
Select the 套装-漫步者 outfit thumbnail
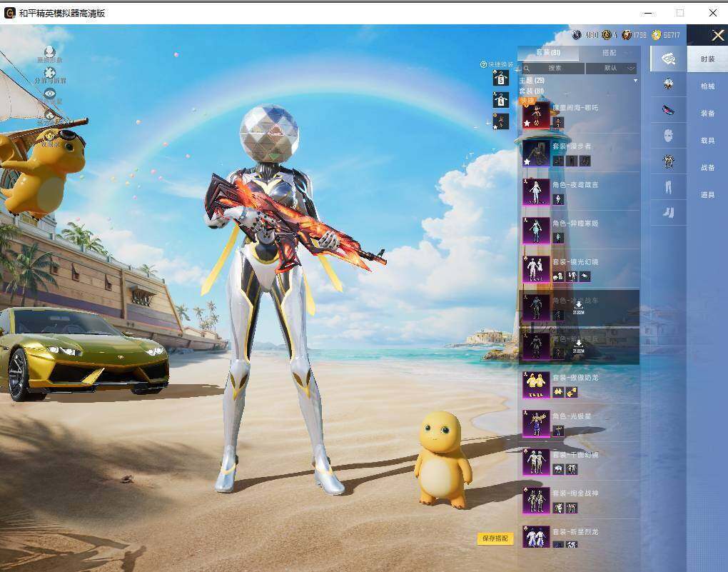click(x=536, y=154)
